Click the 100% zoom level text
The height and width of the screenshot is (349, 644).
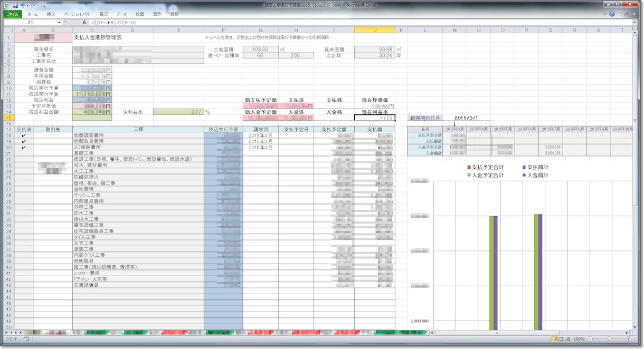[x=579, y=339]
